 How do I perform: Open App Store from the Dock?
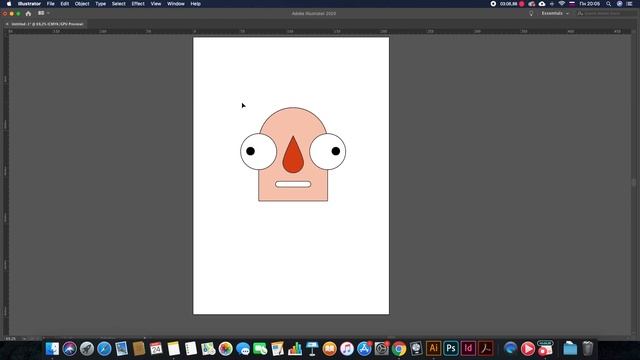click(x=364, y=349)
